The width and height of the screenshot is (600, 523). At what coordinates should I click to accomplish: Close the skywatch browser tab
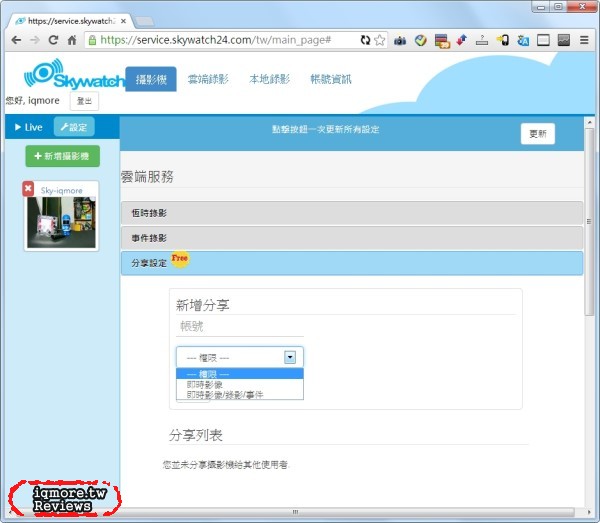pos(123,21)
